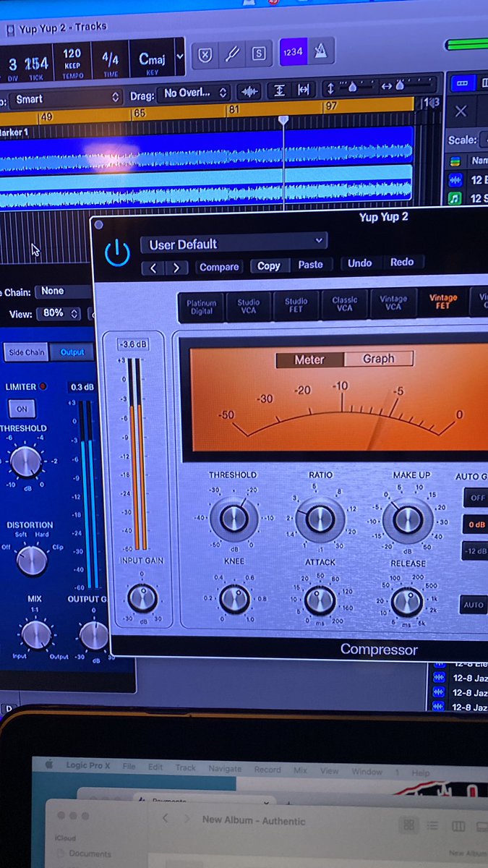This screenshot has width=488, height=868.
Task: Set Auto Gain to OFF
Action: pos(478,498)
